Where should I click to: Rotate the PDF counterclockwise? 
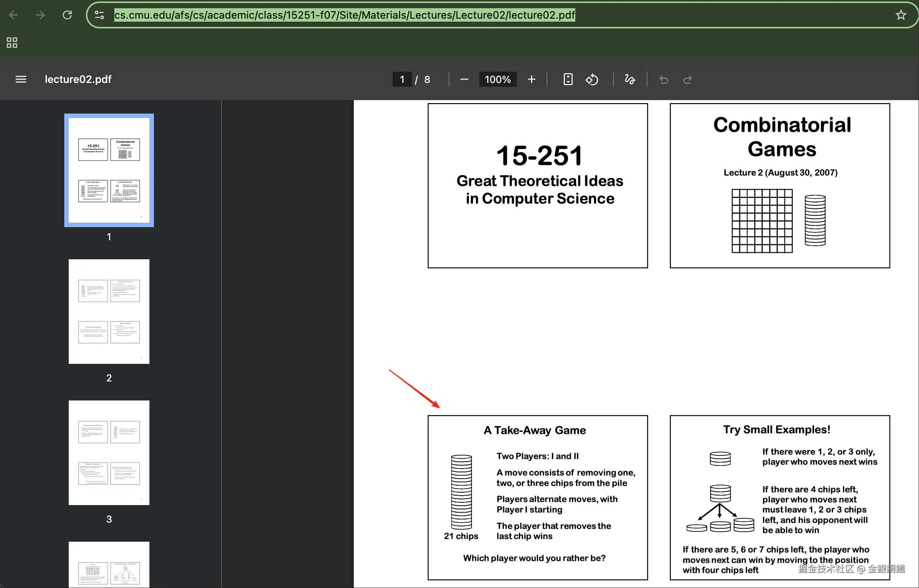592,80
